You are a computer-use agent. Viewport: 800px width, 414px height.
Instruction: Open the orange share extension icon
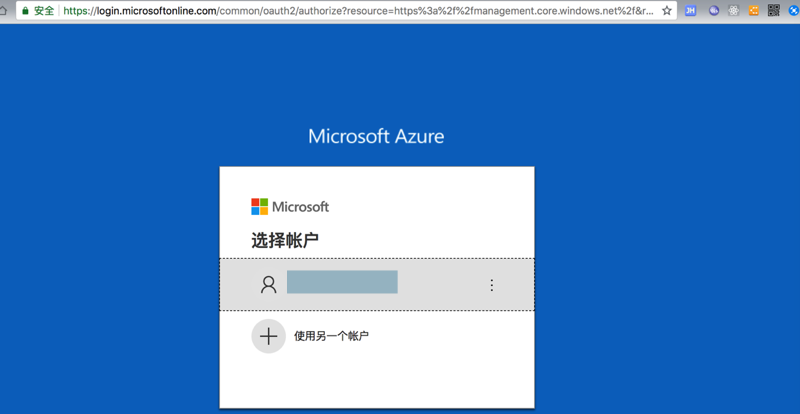point(754,10)
